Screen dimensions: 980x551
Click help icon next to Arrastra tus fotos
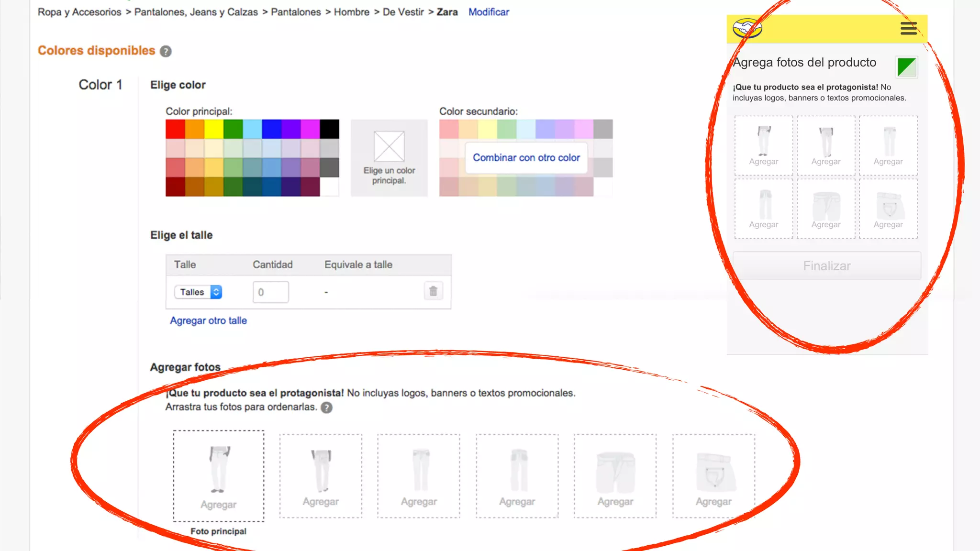click(326, 408)
